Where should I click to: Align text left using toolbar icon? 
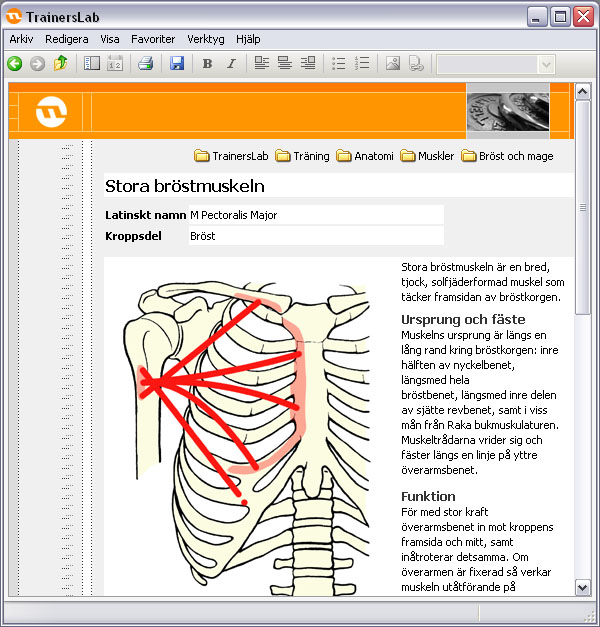[x=262, y=64]
